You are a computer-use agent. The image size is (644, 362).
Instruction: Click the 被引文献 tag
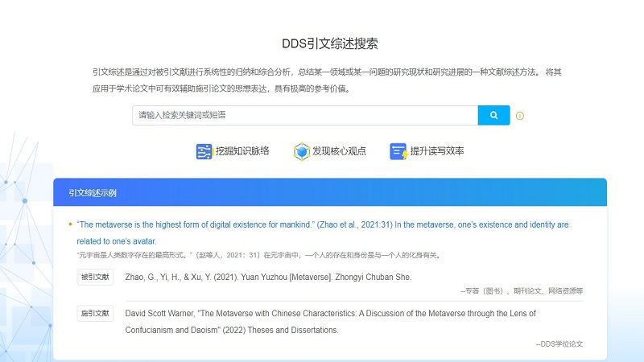[x=95, y=277]
